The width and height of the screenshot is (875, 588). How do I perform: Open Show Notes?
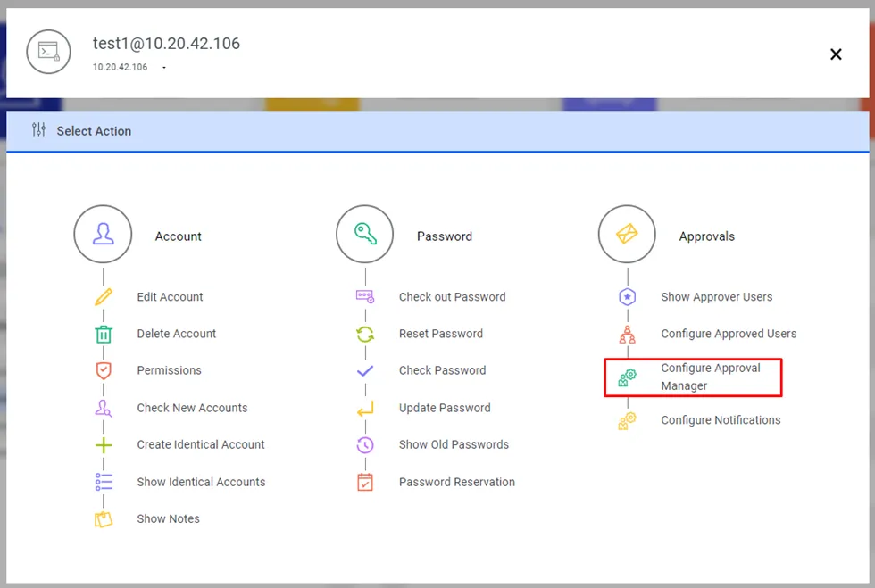click(168, 518)
